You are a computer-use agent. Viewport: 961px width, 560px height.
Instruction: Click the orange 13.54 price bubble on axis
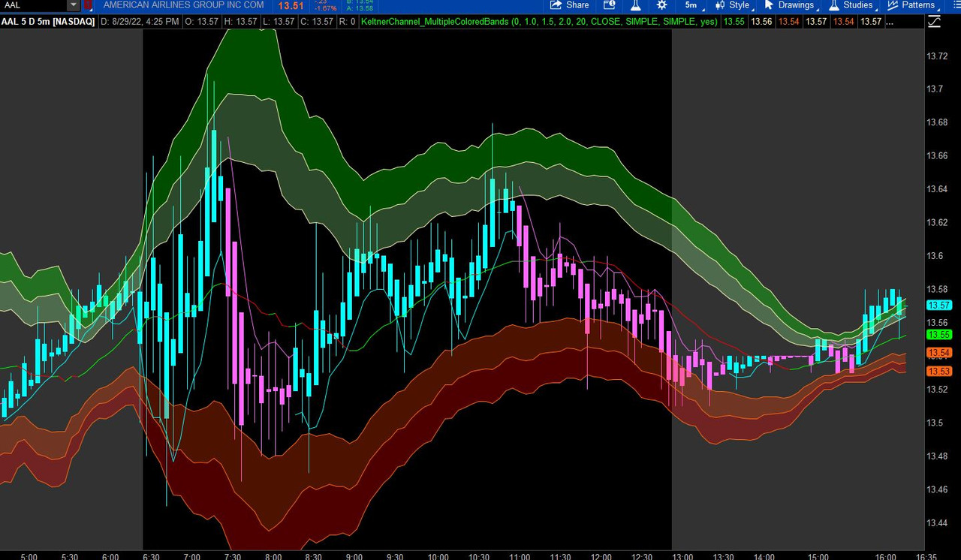pyautogui.click(x=939, y=353)
